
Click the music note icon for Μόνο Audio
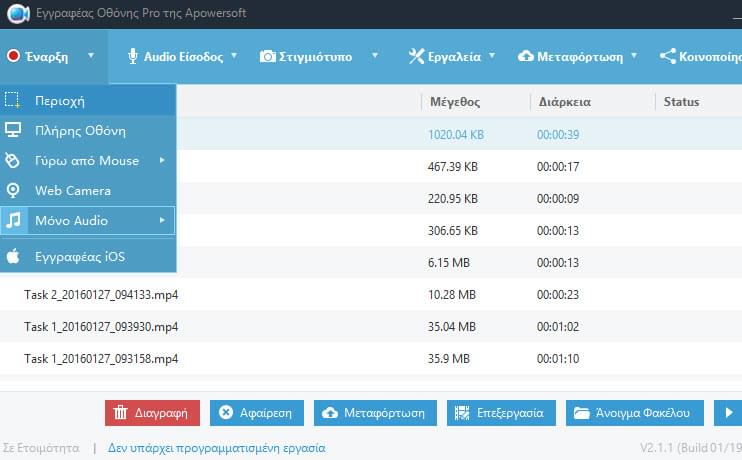(14, 220)
